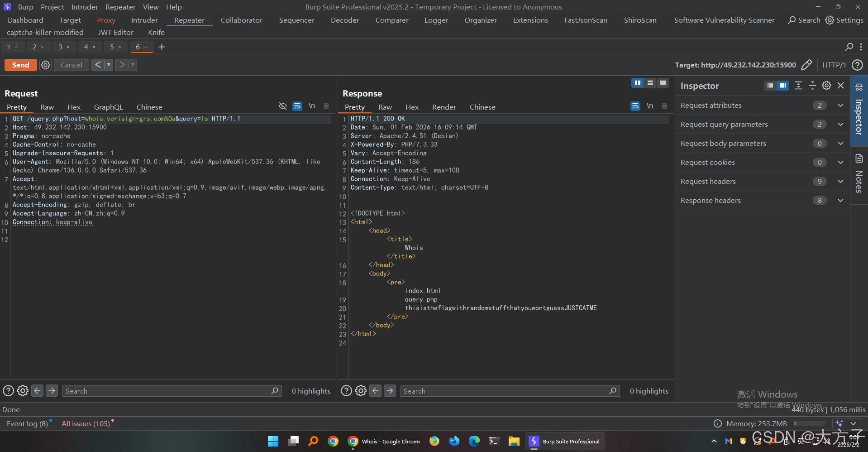Search Repeater tabs with magnifier icon

pyautogui.click(x=849, y=47)
